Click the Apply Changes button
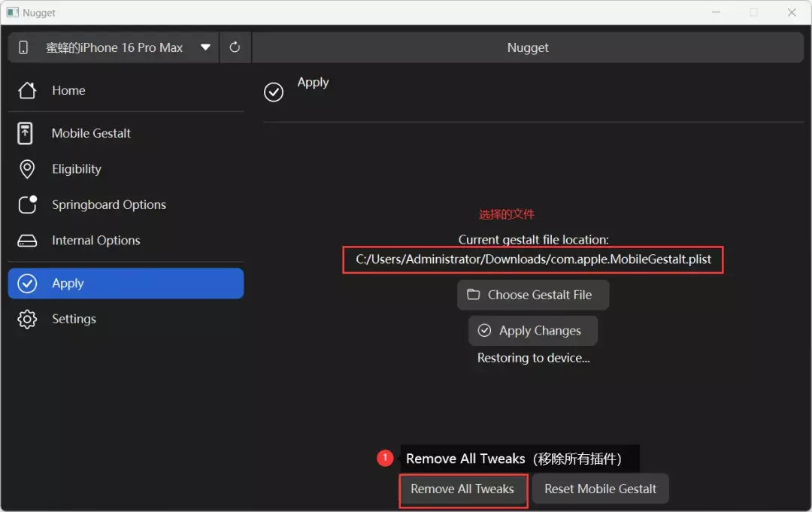The height and width of the screenshot is (512, 812). (533, 330)
